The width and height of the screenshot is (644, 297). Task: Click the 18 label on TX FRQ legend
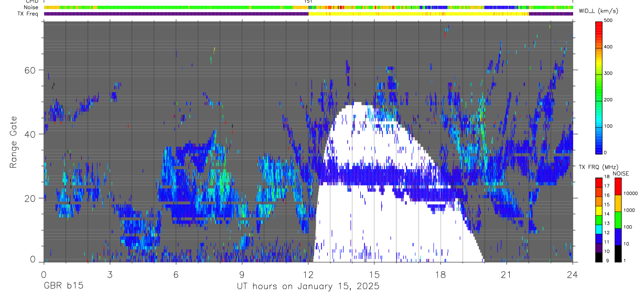[x=607, y=177]
